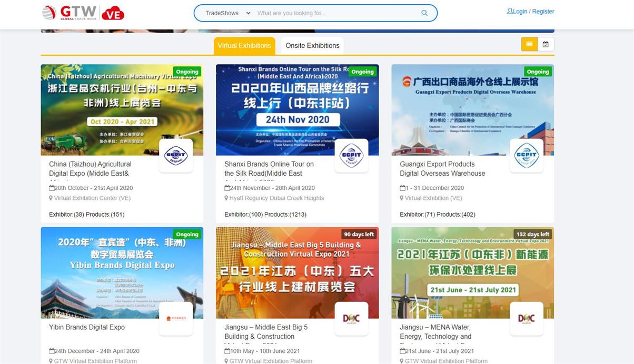Click CCPIT logo on Taizhou Agricultural expo card
This screenshot has height=364, width=634.
click(x=176, y=155)
